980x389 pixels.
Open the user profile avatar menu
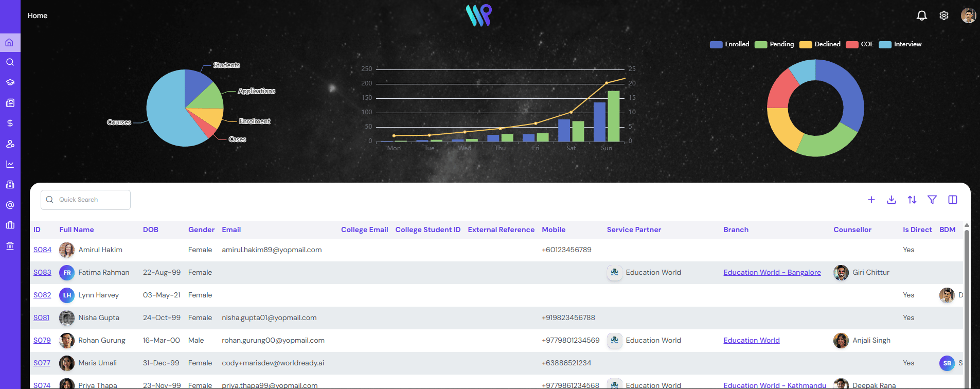pos(968,15)
